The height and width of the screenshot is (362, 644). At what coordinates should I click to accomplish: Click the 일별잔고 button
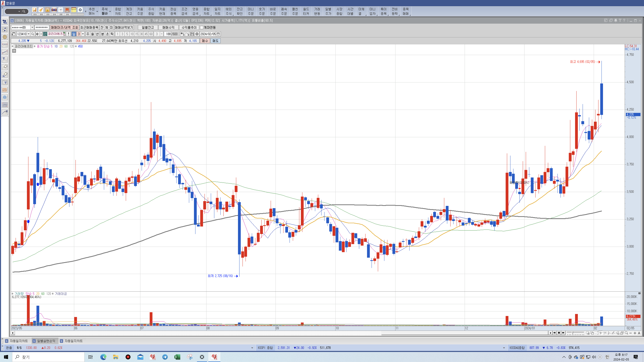[148, 28]
